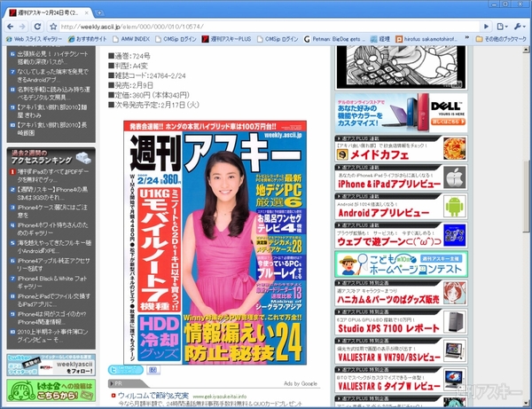The image size is (532, 409).
Task: Open link アキバ食い倒れ部2010 麺屋きわみ
Action: coord(52,111)
